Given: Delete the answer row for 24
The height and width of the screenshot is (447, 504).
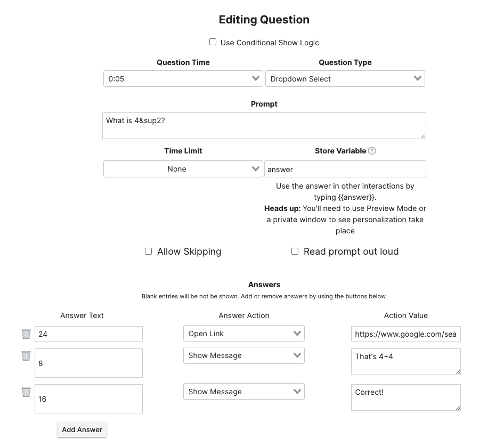Looking at the screenshot, I should tap(26, 334).
